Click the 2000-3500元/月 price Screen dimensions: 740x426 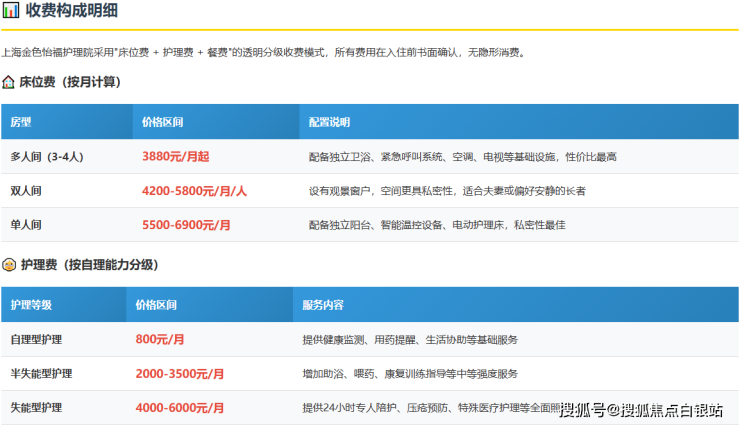[x=180, y=374]
